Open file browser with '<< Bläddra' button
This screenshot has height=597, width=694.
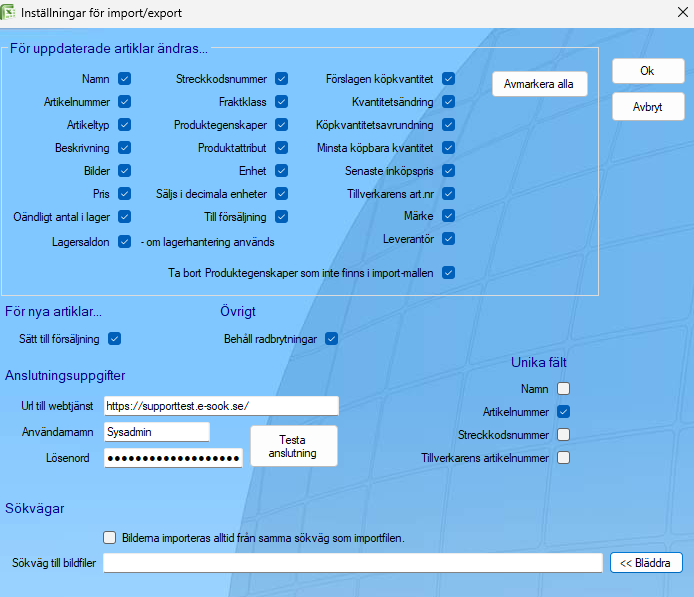point(646,563)
